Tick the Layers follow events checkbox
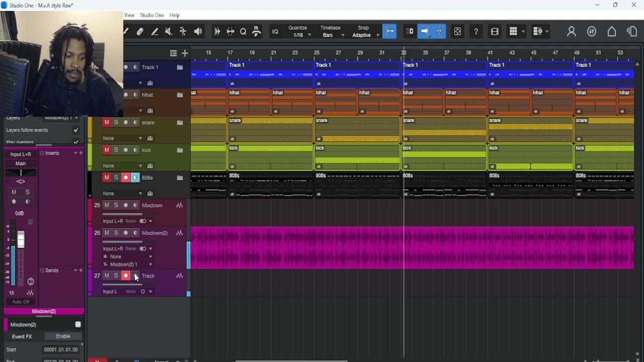This screenshot has width=644, height=362. tap(76, 130)
